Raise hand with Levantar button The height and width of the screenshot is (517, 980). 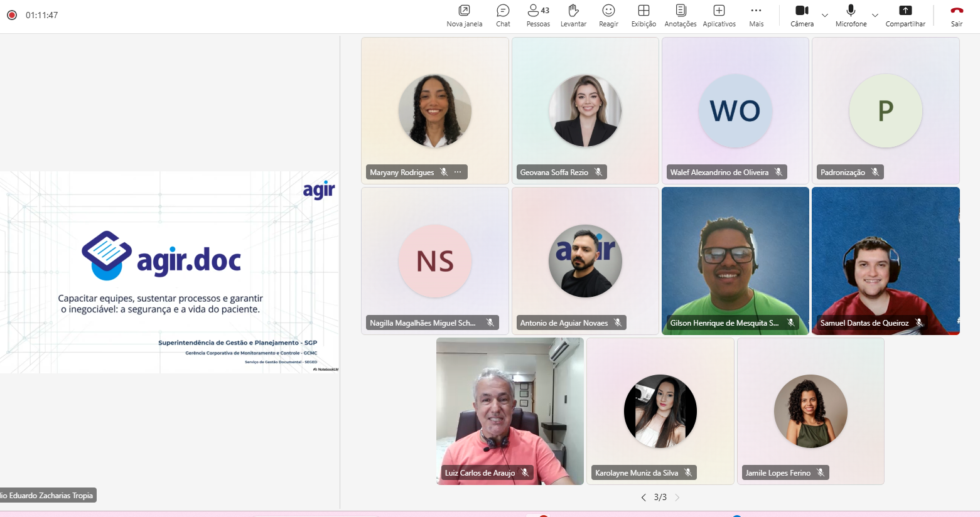pyautogui.click(x=573, y=16)
